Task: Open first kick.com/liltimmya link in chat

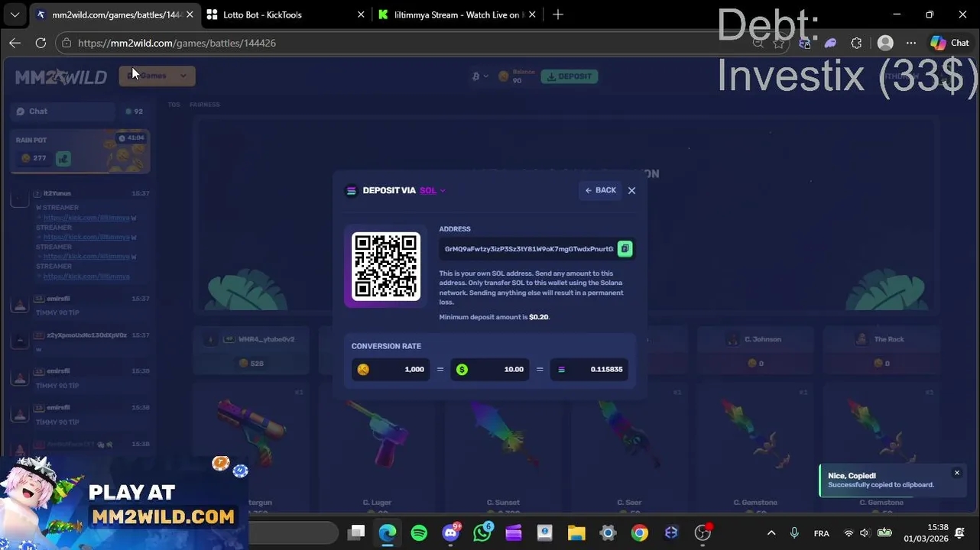Action: (x=86, y=218)
